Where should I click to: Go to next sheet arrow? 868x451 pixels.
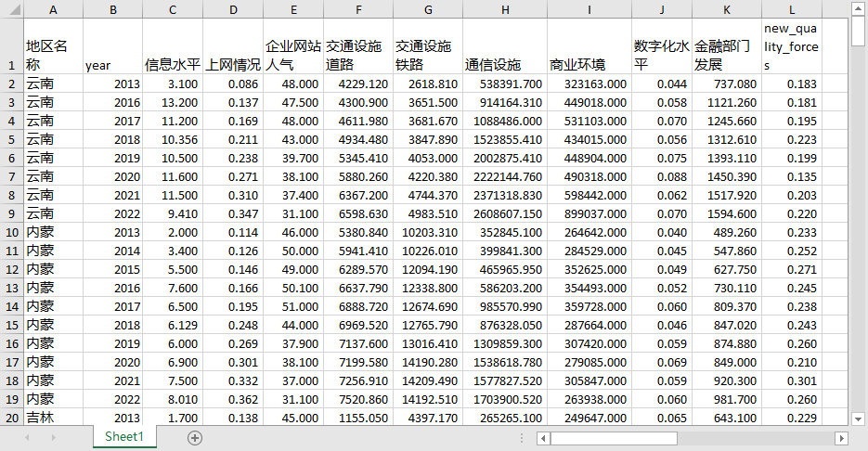(x=53, y=438)
